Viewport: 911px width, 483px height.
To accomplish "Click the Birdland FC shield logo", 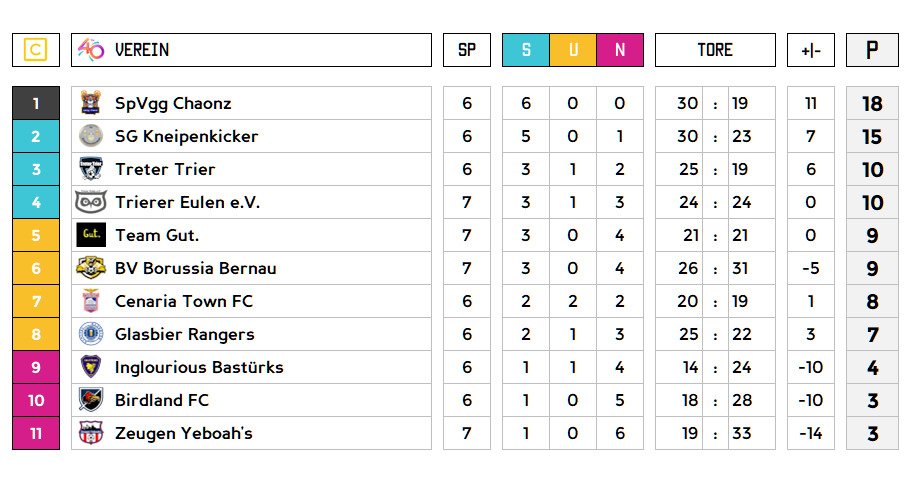I will pos(91,400).
